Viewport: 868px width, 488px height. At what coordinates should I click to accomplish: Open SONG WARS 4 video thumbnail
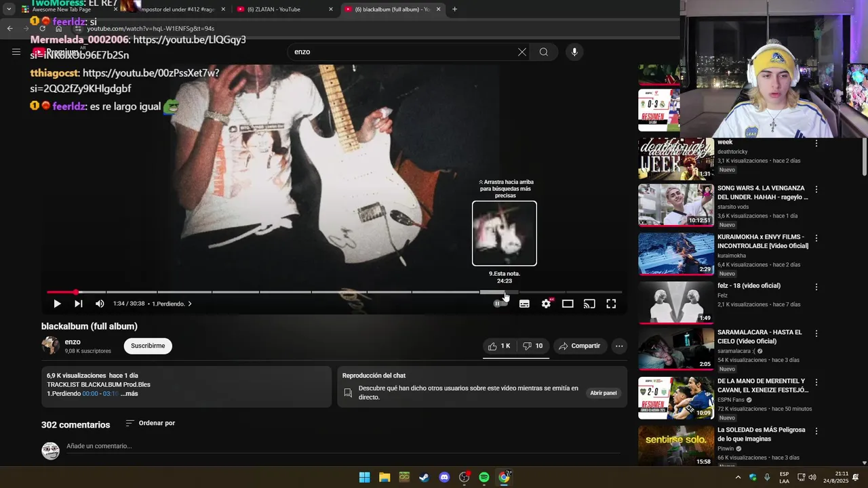pyautogui.click(x=676, y=205)
